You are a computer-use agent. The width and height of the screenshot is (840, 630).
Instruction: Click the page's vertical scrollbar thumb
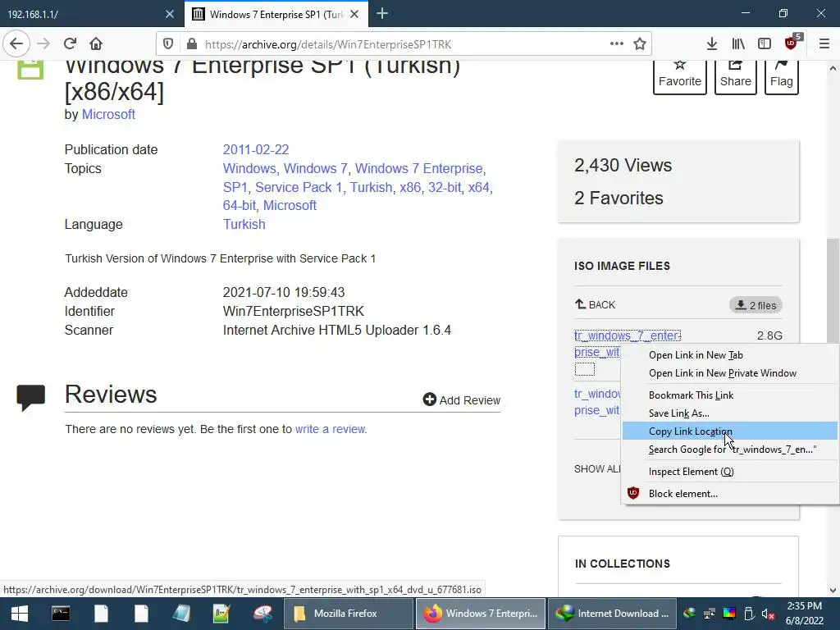(x=833, y=290)
